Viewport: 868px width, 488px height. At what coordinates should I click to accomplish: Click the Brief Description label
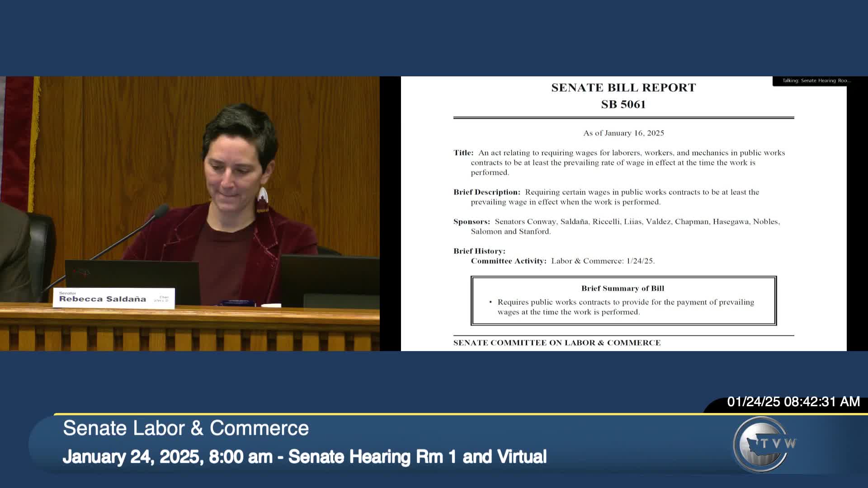[486, 192]
